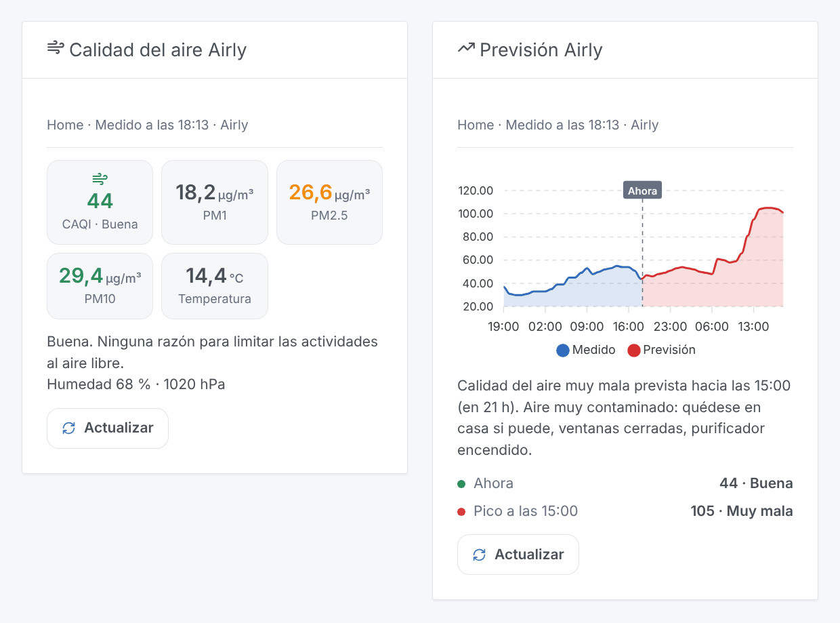840x623 pixels.
Task: Click the 'Calidad del aire muy mala prevista' warning
Action: (624, 418)
